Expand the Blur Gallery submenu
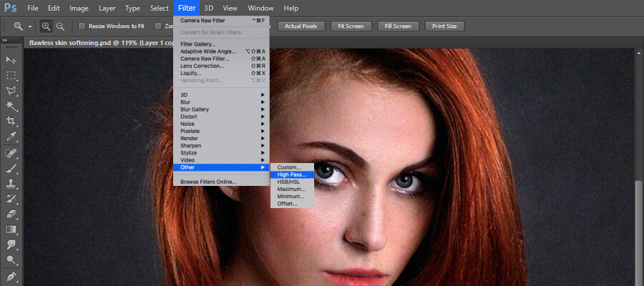 [x=221, y=109]
